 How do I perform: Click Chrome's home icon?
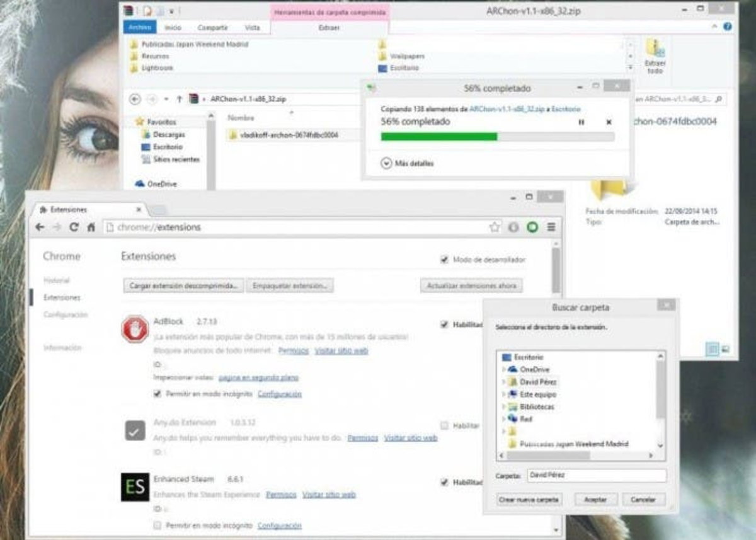click(x=91, y=227)
